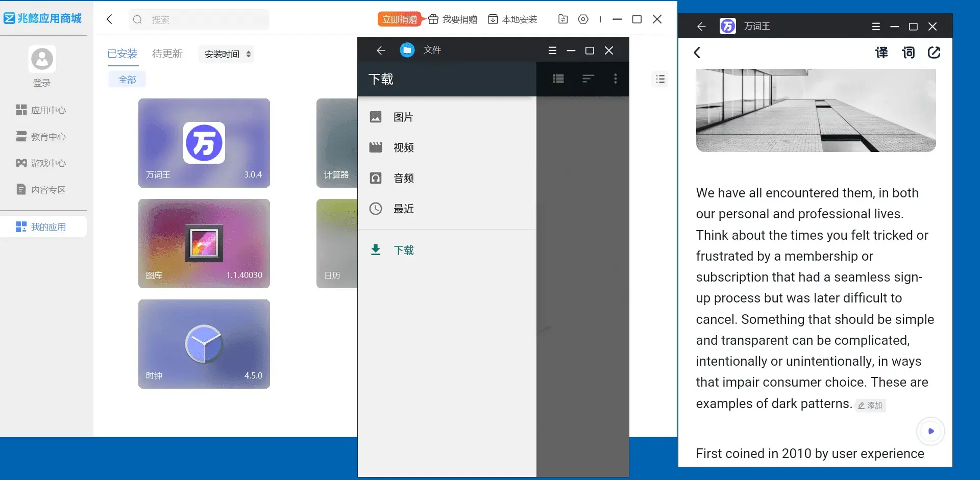The image size is (980, 480).
Task: Open hamburger menu in 文件 window title bar
Action: [x=552, y=50]
